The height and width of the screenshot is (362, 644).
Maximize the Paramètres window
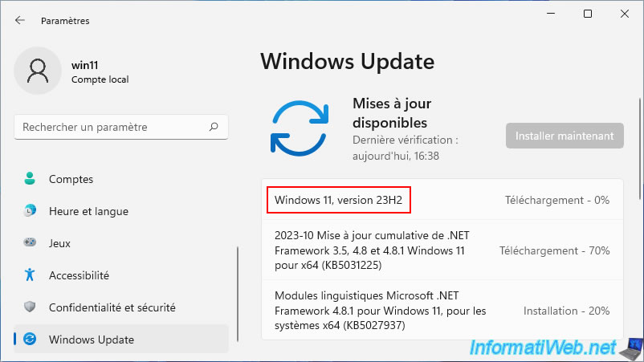[587, 14]
